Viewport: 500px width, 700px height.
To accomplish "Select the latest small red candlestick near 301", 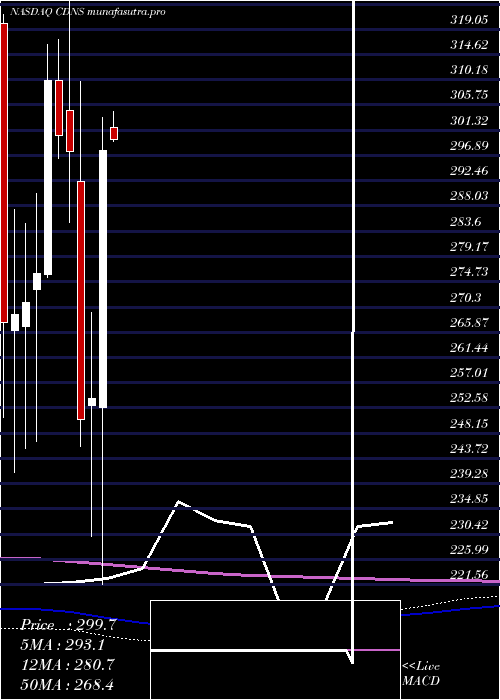I will tap(114, 133).
